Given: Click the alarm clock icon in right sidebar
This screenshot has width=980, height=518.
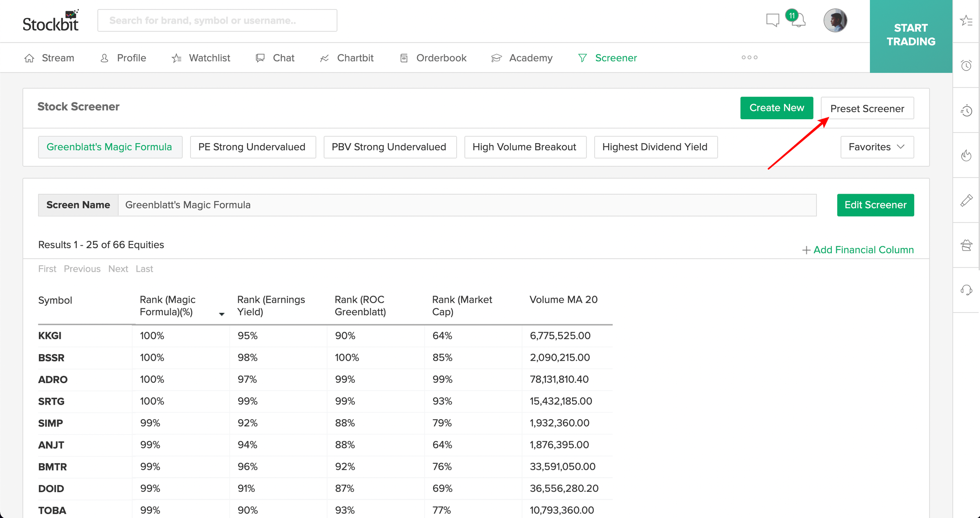Looking at the screenshot, I should pos(966,65).
